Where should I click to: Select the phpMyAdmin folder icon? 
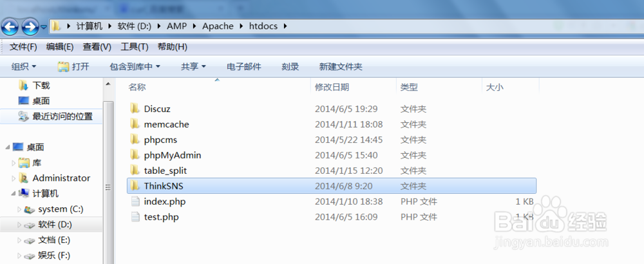(135, 155)
